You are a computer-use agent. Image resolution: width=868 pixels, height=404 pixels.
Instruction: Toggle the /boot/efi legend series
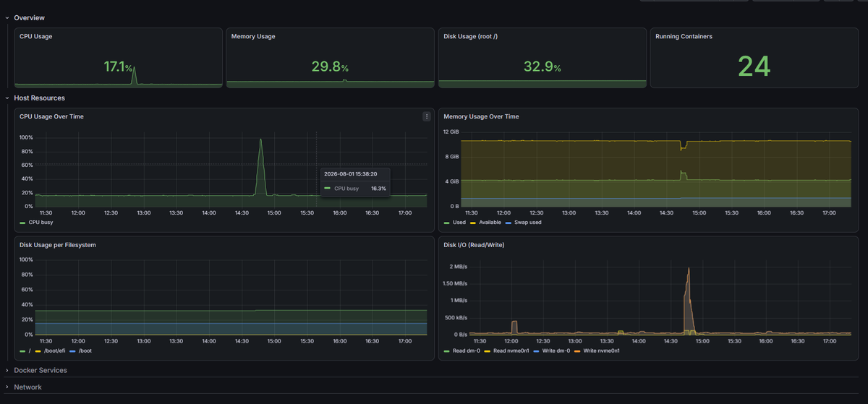click(56, 351)
